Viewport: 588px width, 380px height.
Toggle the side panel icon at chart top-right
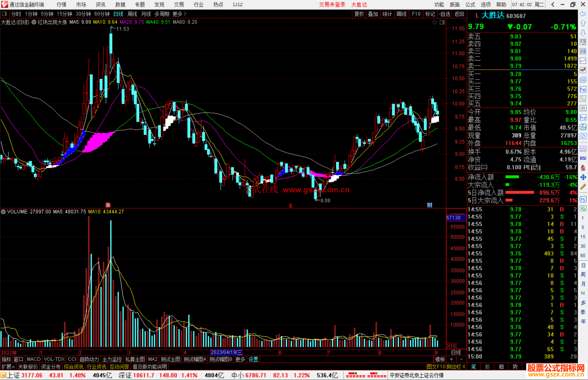click(x=442, y=22)
